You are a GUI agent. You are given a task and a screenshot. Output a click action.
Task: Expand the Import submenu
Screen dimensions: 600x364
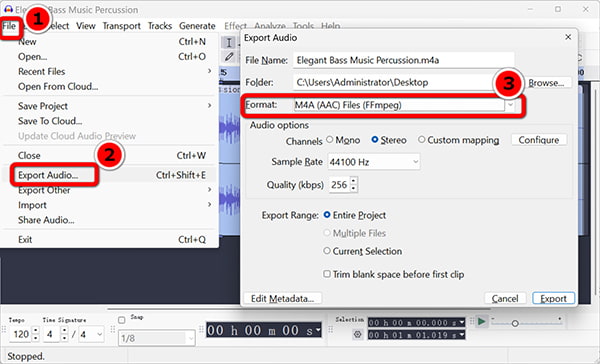(x=109, y=205)
